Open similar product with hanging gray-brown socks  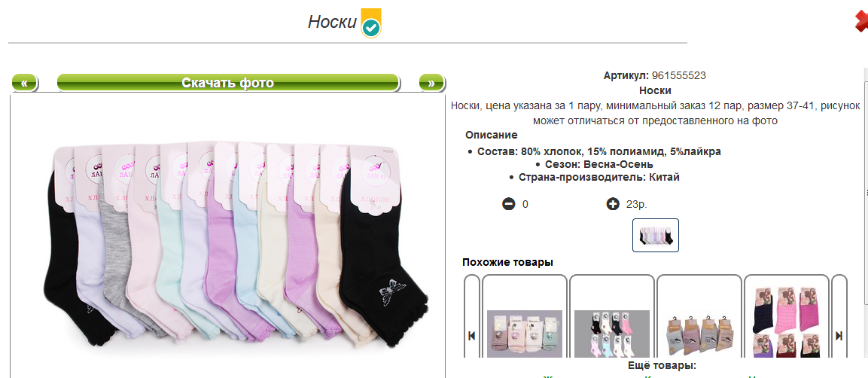click(699, 333)
